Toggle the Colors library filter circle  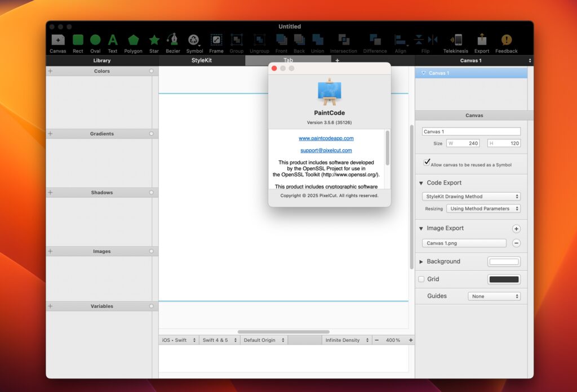[150, 71]
